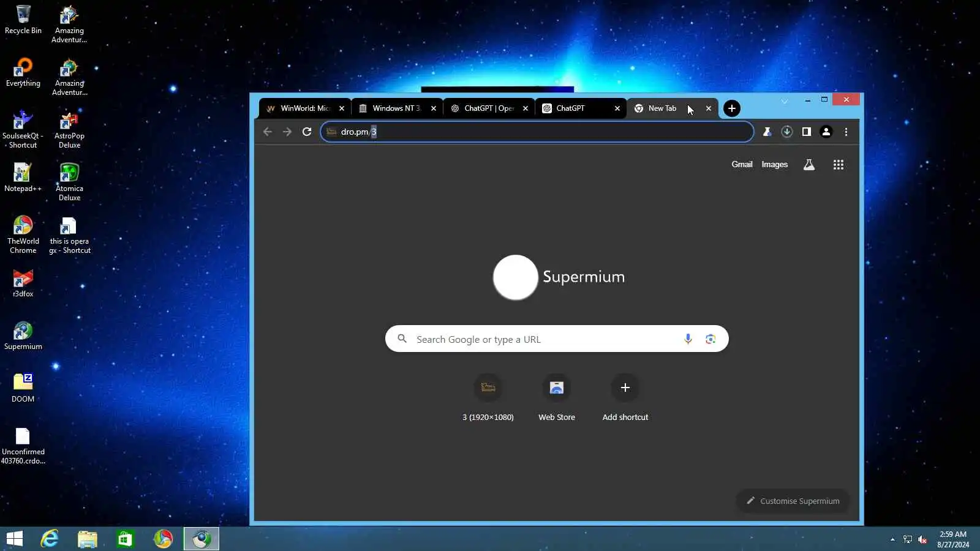The width and height of the screenshot is (980, 551).
Task: Open the Chrome Labs flask in toolbar
Action: click(767, 132)
